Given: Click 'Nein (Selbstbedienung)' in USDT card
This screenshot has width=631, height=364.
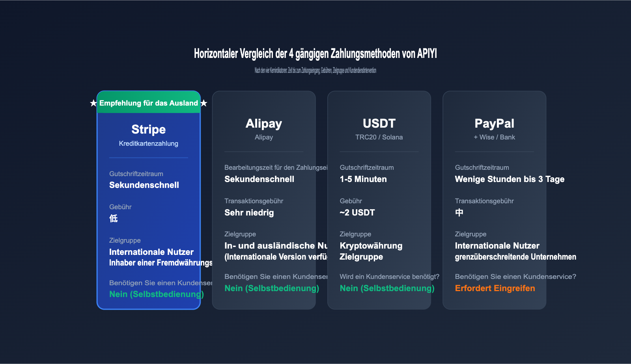Looking at the screenshot, I should pyautogui.click(x=387, y=288).
